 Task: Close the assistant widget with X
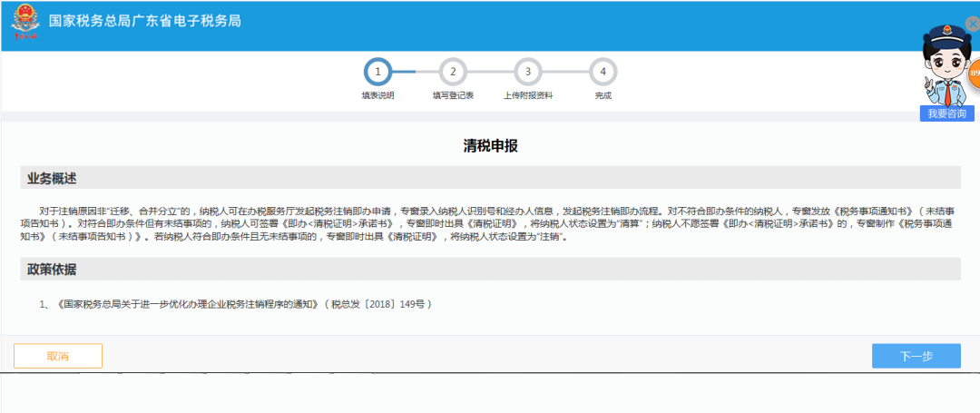(x=973, y=24)
